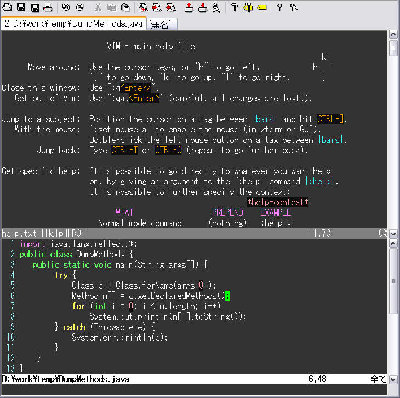
Task: Click the 'public static void main' line
Action: (x=120, y=265)
